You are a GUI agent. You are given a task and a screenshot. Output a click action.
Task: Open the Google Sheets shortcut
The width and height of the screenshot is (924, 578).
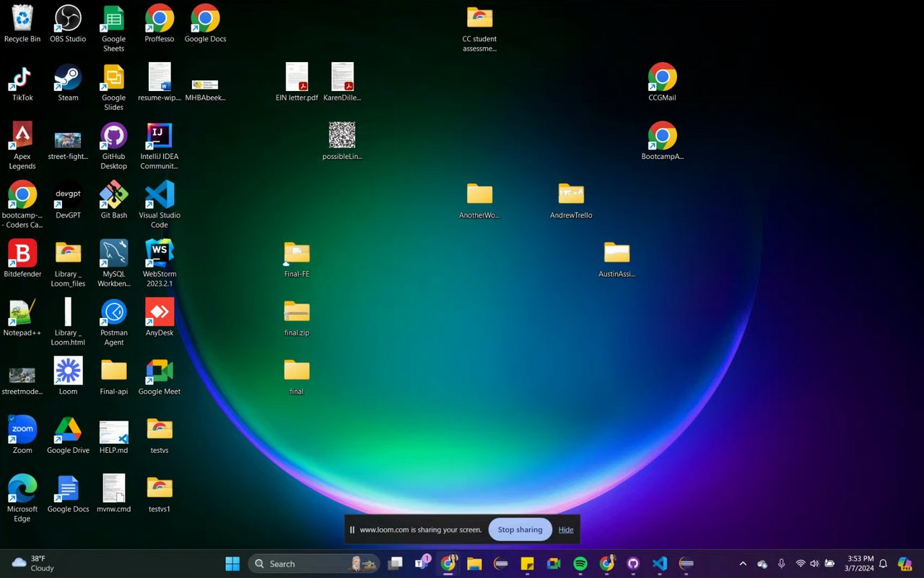[113, 28]
